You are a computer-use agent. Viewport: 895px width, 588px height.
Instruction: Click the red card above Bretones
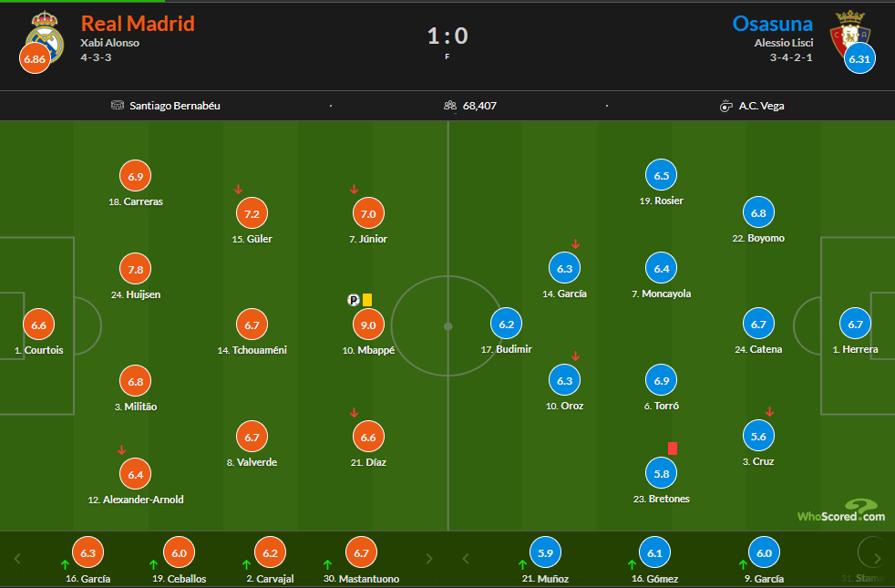(673, 448)
